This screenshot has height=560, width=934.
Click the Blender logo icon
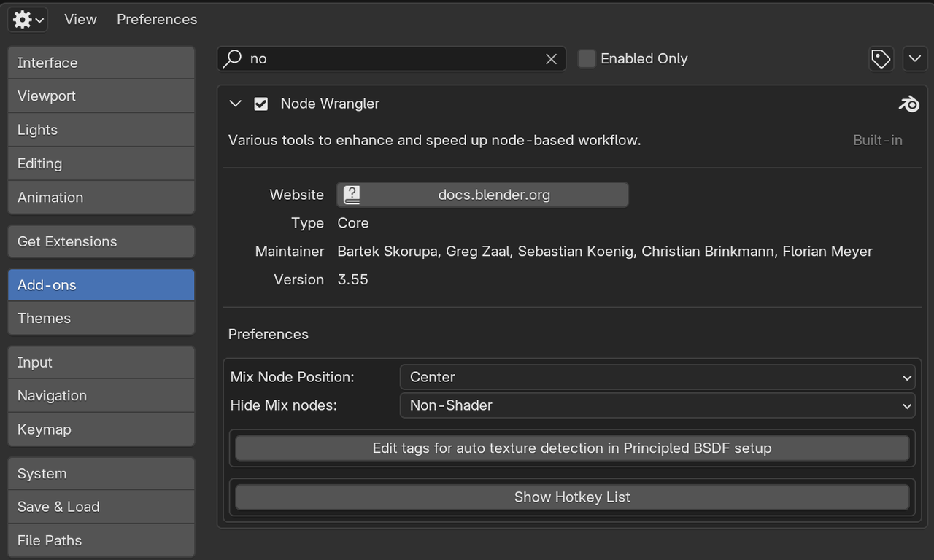coord(908,104)
